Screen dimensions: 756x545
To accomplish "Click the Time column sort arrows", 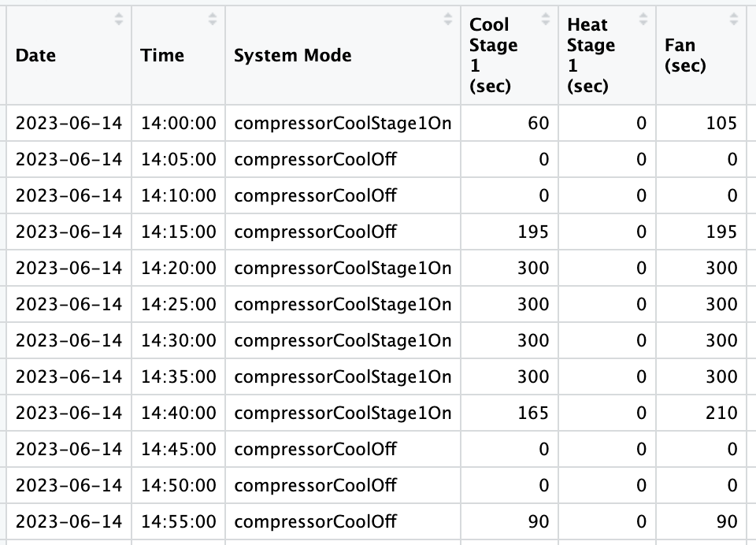I will [x=212, y=19].
